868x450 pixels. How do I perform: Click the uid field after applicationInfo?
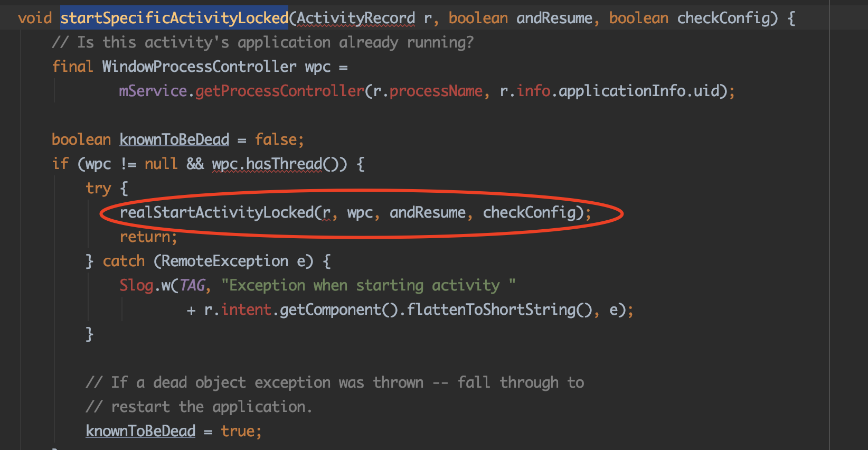(x=706, y=91)
